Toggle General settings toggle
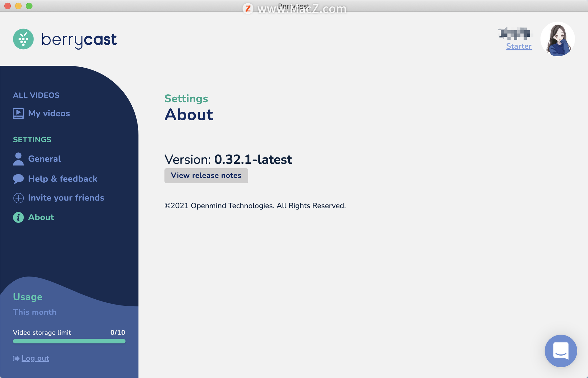 45,159
